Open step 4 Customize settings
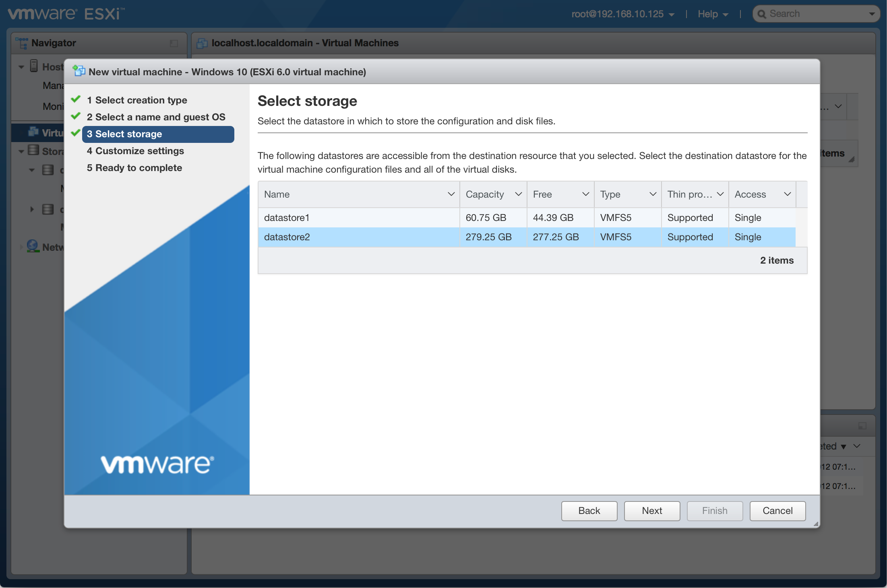Screen dimensions: 887x588 (x=135, y=151)
